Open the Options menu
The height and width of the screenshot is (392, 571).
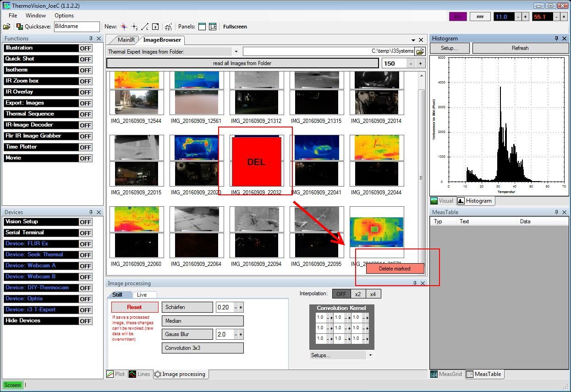(64, 16)
